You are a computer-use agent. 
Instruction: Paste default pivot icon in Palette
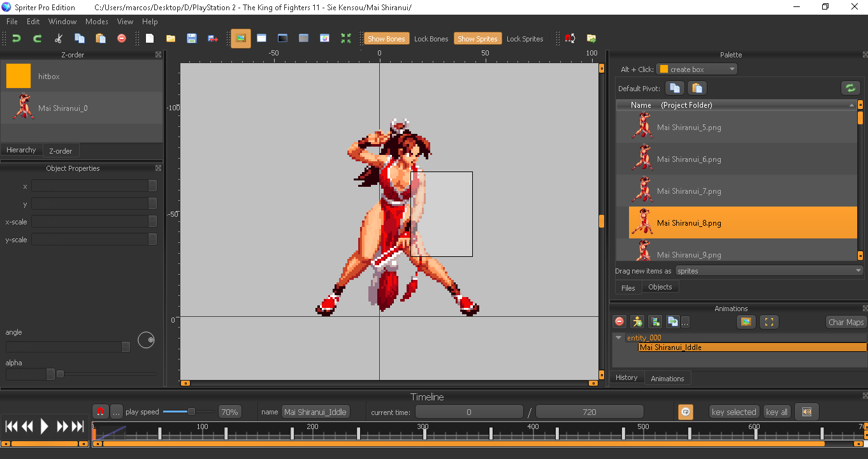tap(697, 88)
